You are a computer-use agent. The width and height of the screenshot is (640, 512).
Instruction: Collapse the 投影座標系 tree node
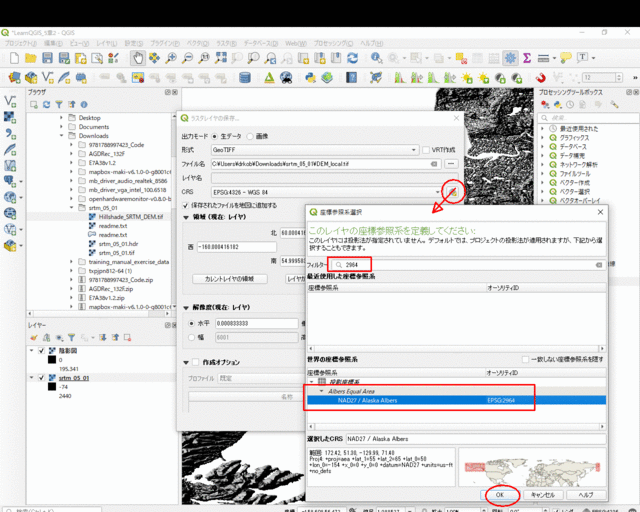(x=312, y=382)
